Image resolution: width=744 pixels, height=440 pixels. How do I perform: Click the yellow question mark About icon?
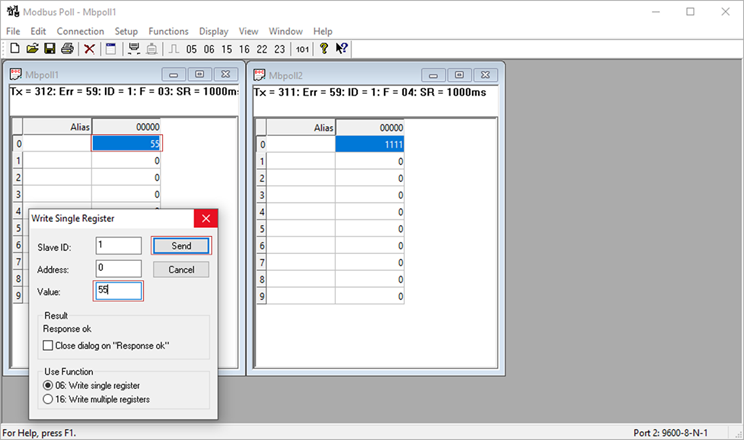click(x=324, y=48)
